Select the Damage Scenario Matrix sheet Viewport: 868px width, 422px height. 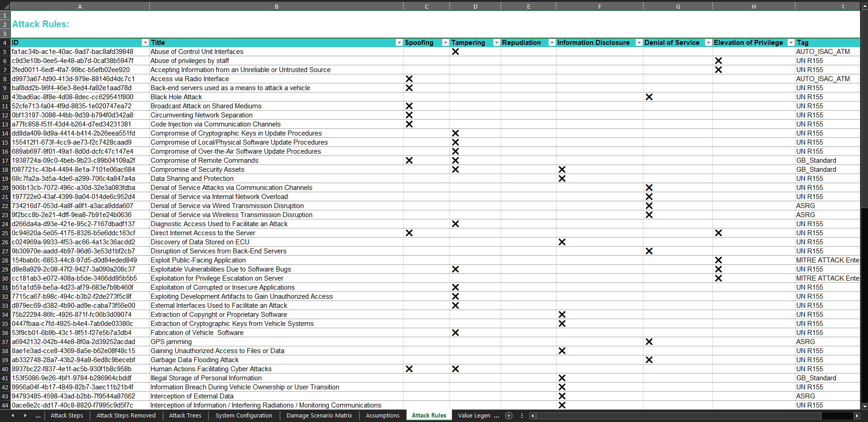pyautogui.click(x=319, y=416)
